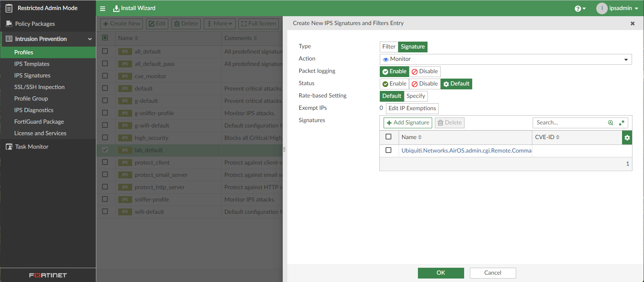Set Rate-based Setting to Specify
This screenshot has height=282, width=644.
click(416, 96)
